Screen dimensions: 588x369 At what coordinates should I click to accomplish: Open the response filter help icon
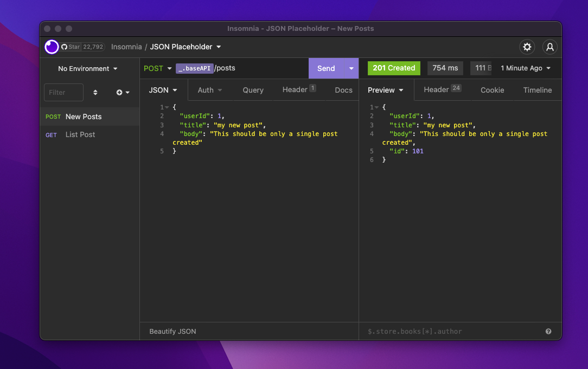pos(548,331)
